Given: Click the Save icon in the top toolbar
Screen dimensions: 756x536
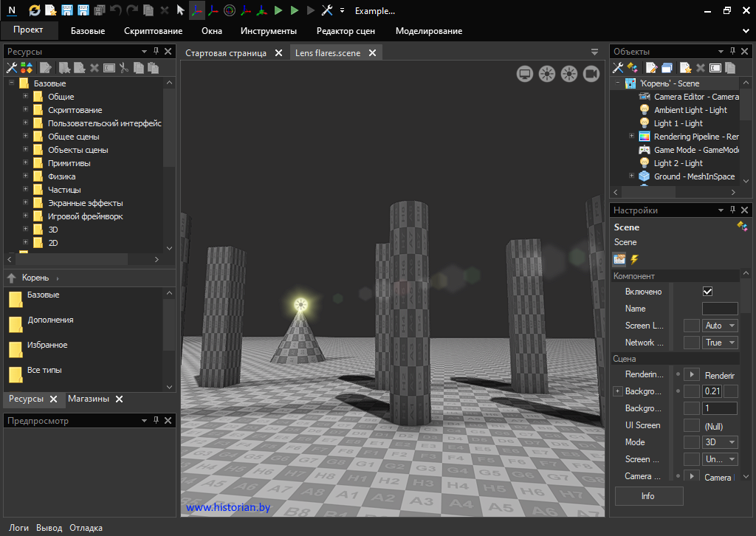Looking at the screenshot, I should coord(67,10).
